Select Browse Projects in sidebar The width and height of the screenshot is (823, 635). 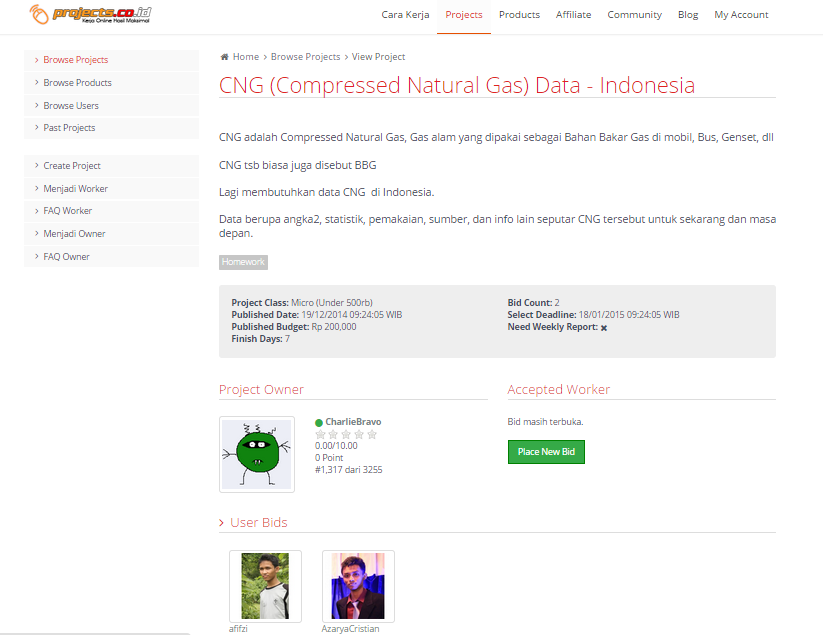pyautogui.click(x=111, y=60)
